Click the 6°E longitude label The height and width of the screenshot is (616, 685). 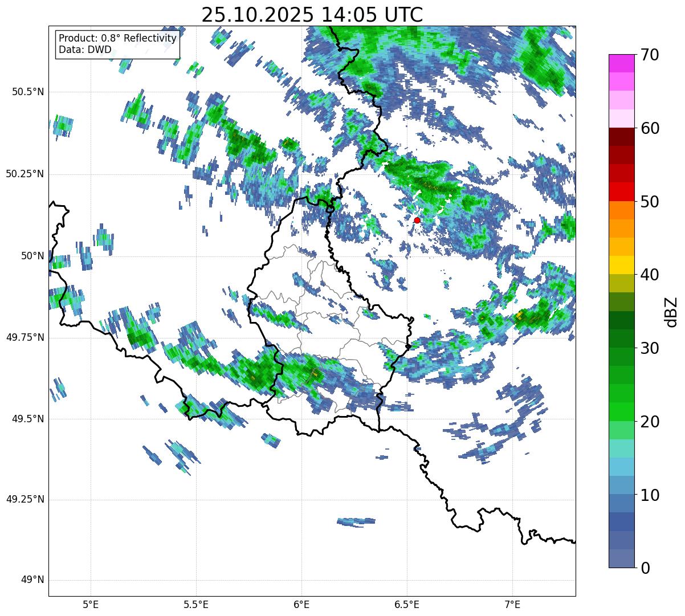coord(301,605)
